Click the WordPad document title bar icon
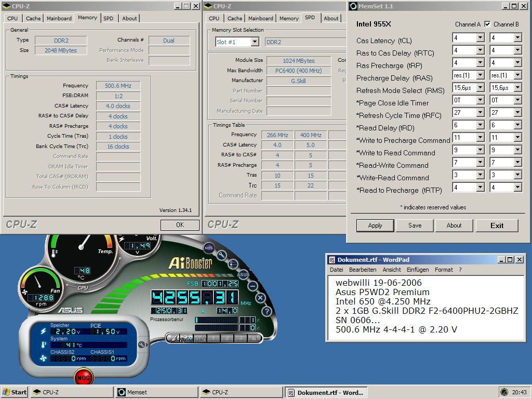The height and width of the screenshot is (399, 532). tap(331, 260)
